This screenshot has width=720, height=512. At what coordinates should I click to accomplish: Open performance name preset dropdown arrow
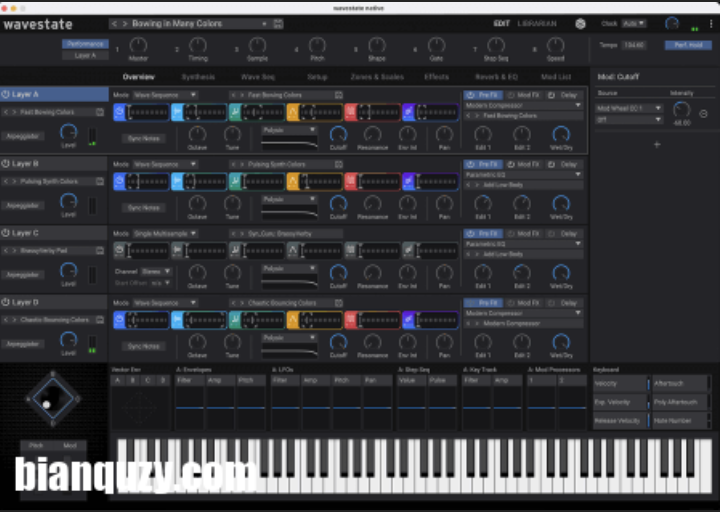tap(264, 23)
